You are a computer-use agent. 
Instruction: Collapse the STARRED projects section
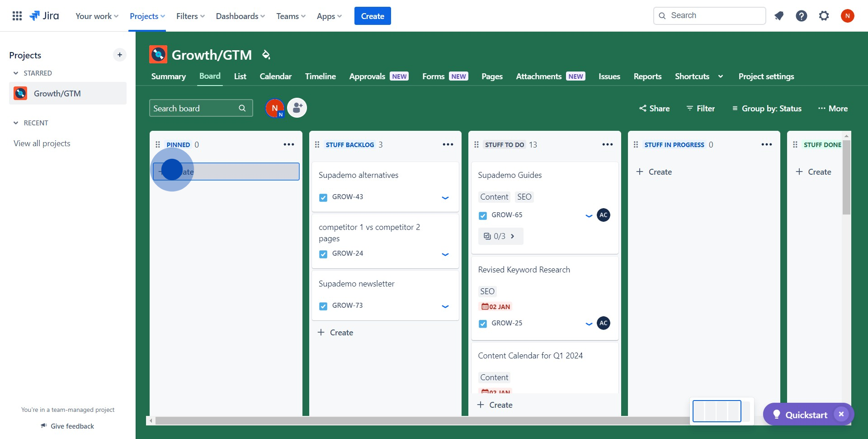click(16, 73)
